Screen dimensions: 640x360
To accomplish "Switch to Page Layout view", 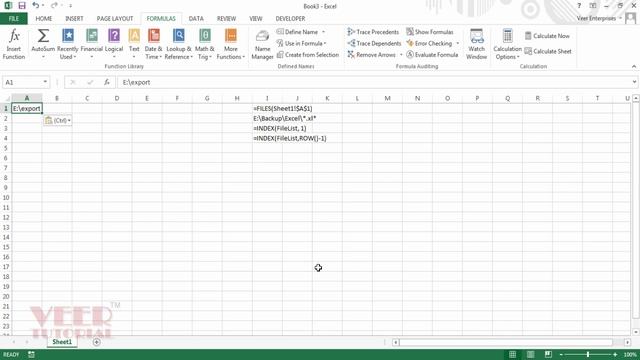I will coord(530,354).
